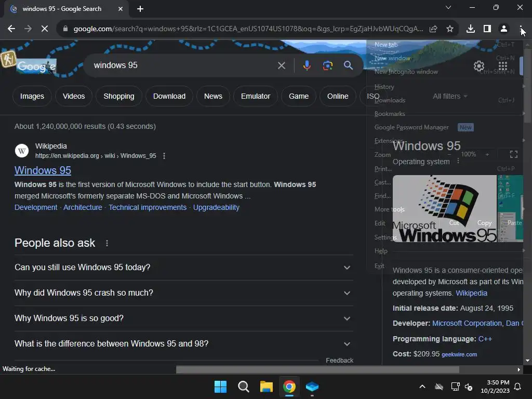Go back to the previous page
This screenshot has height=399, width=532.
11,29
